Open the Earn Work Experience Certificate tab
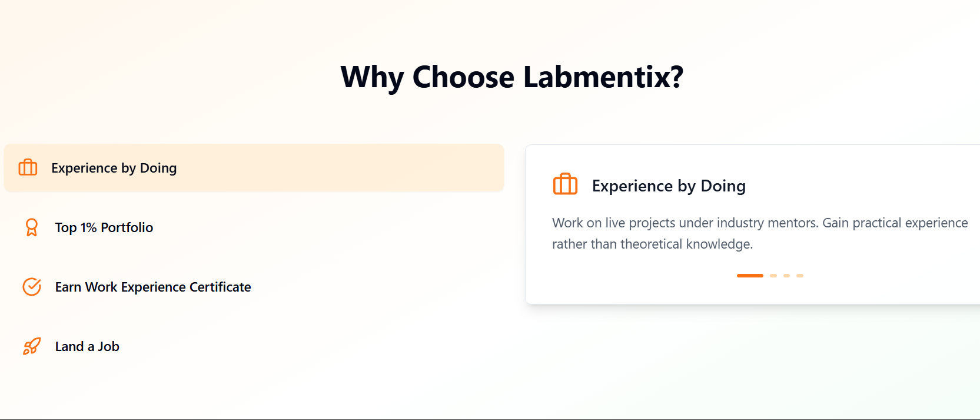 152,287
